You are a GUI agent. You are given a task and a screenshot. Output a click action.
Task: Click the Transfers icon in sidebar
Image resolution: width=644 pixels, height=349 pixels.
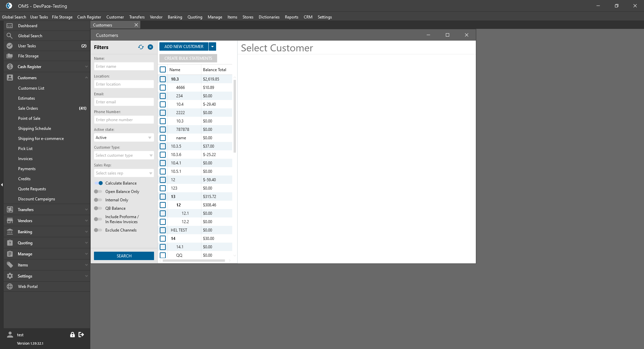click(10, 210)
